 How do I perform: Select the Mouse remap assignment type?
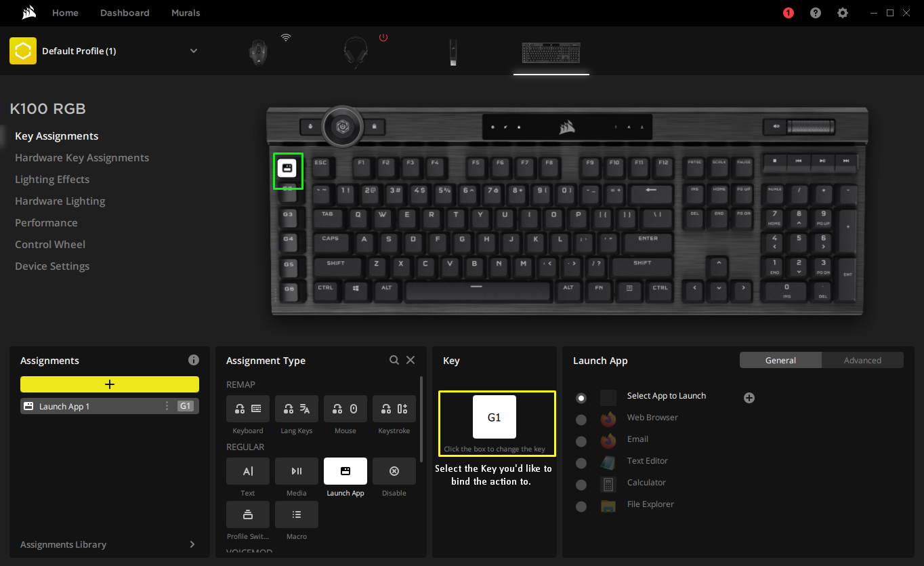345,409
